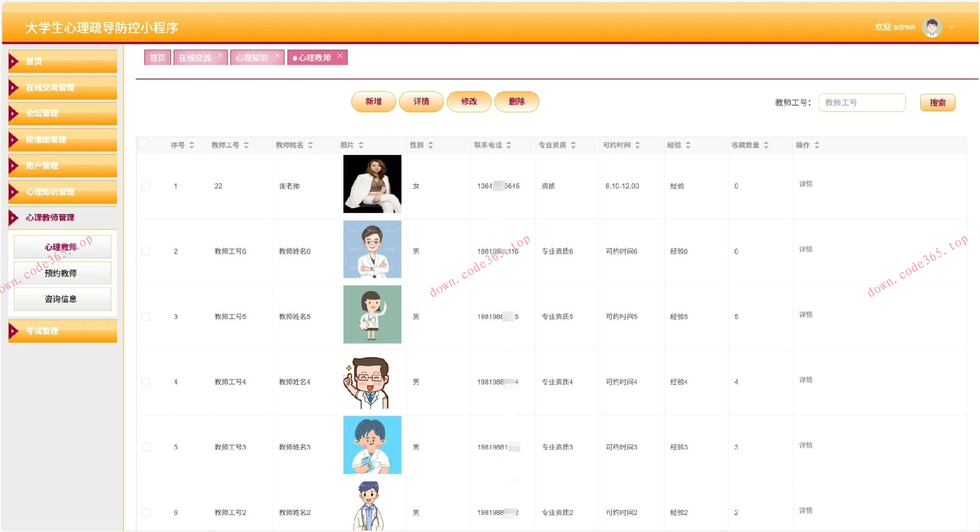Open photo of 教师姓名2
The image size is (980, 532).
pos(372,506)
